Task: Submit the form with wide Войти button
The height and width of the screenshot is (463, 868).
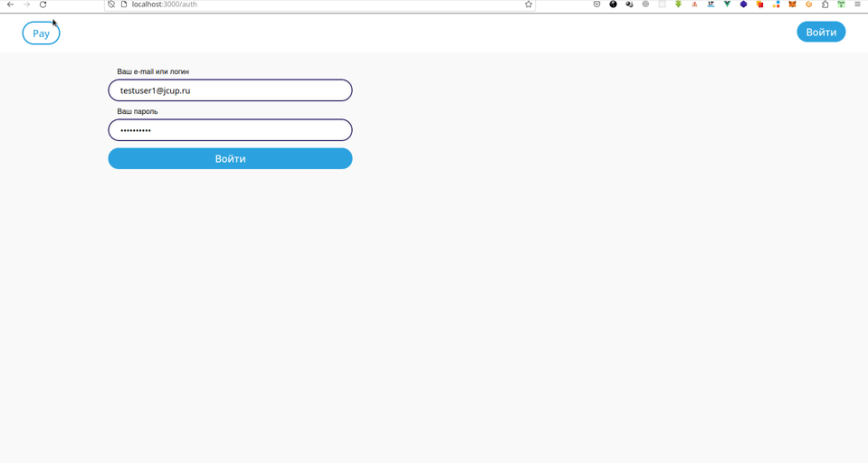Action: (230, 159)
